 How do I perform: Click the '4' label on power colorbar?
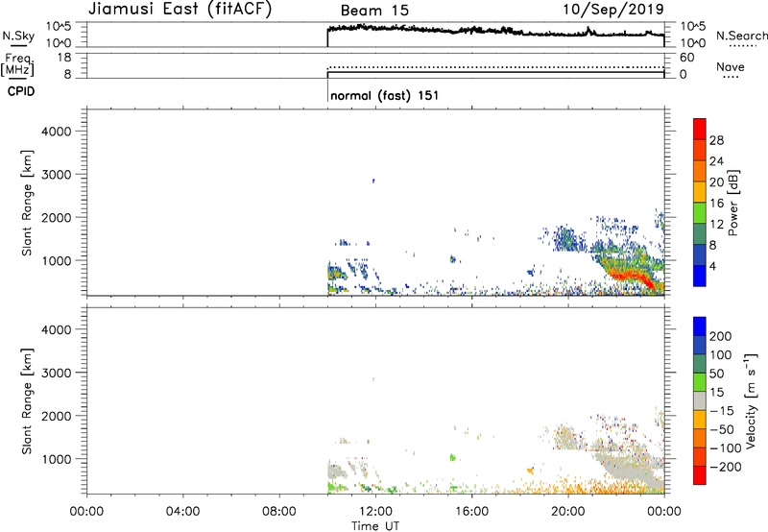713,266
